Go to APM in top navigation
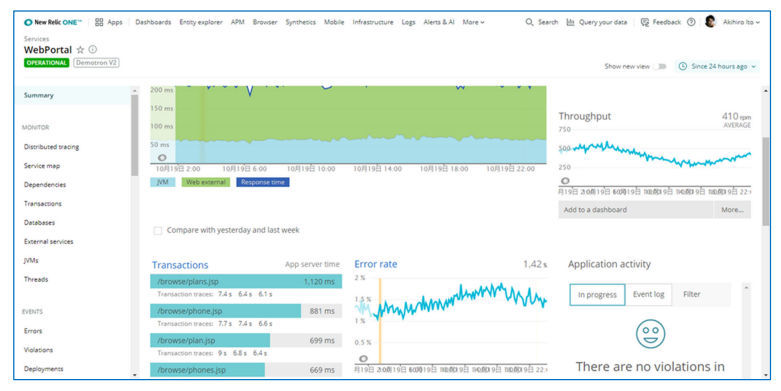 click(x=238, y=22)
